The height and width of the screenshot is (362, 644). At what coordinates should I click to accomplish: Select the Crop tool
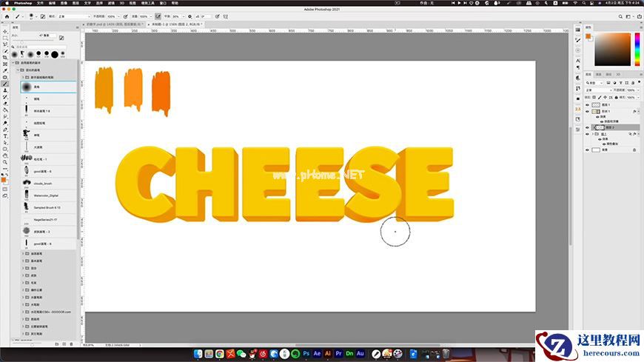[5, 58]
